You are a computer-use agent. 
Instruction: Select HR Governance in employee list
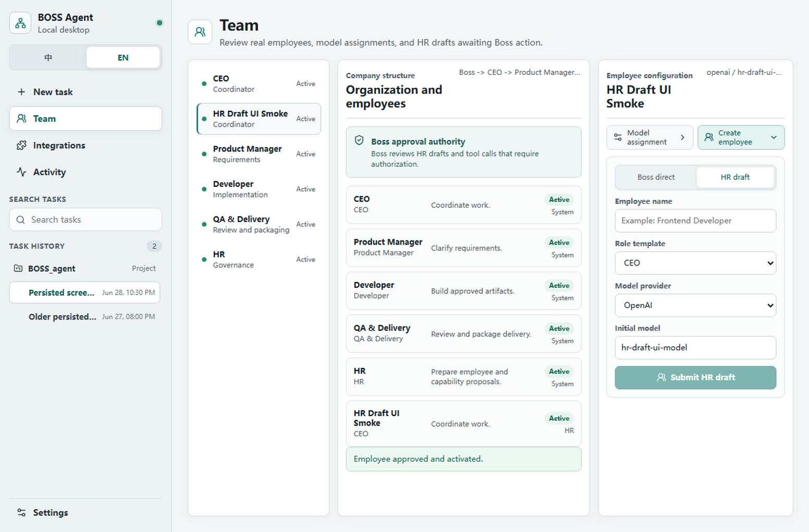pos(258,259)
